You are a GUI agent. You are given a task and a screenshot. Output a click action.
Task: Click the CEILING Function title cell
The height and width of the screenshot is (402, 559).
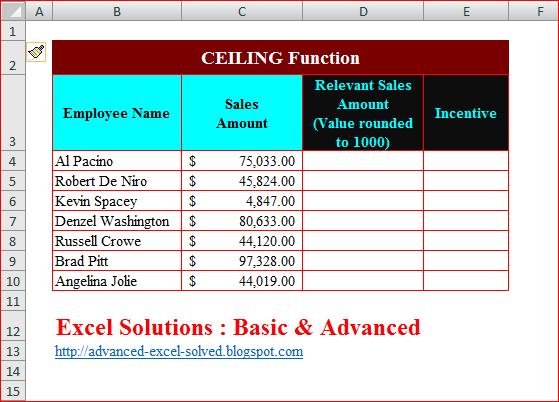(x=281, y=58)
